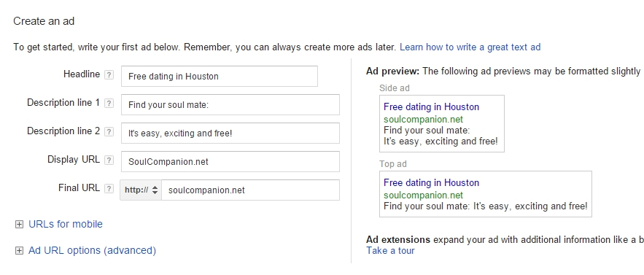Viewport: 644px width, 275px height.
Task: Open the Description line 1 help icon
Action: 109,103
